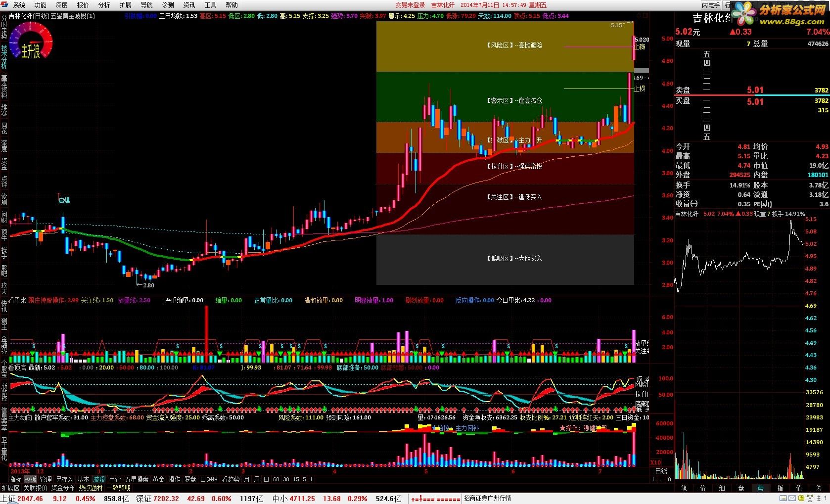Select 值 tab in right panel

(799, 488)
